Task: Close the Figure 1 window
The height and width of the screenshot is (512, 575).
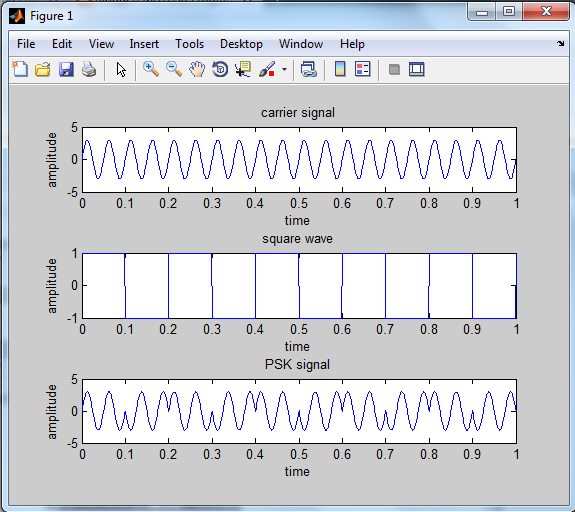Action: (x=546, y=12)
